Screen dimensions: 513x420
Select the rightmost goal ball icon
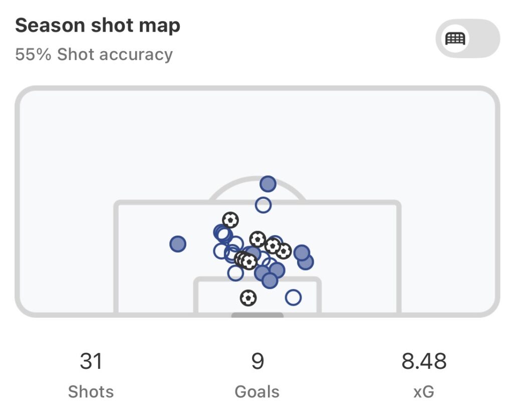pyautogui.click(x=284, y=251)
